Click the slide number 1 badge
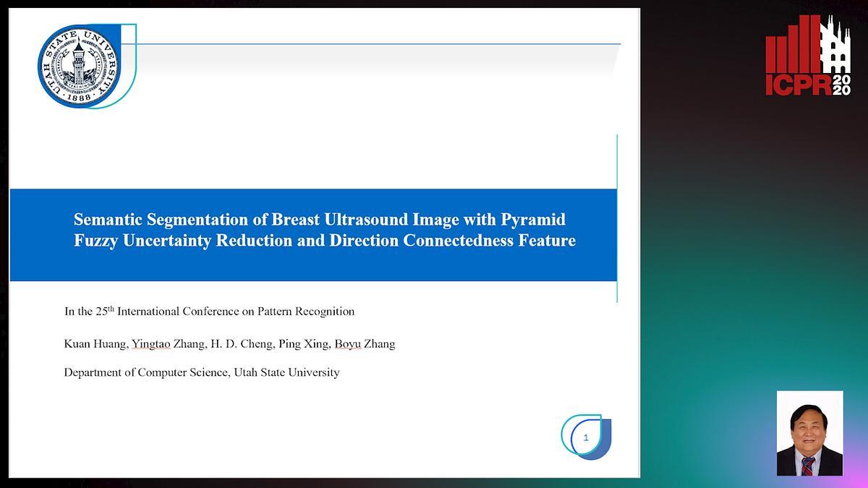868x488 pixels. click(x=586, y=437)
